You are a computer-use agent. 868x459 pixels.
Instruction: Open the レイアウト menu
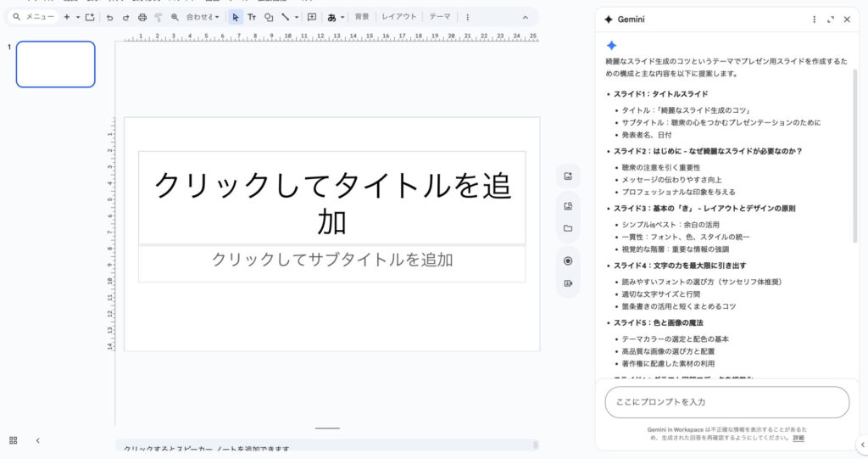point(399,17)
